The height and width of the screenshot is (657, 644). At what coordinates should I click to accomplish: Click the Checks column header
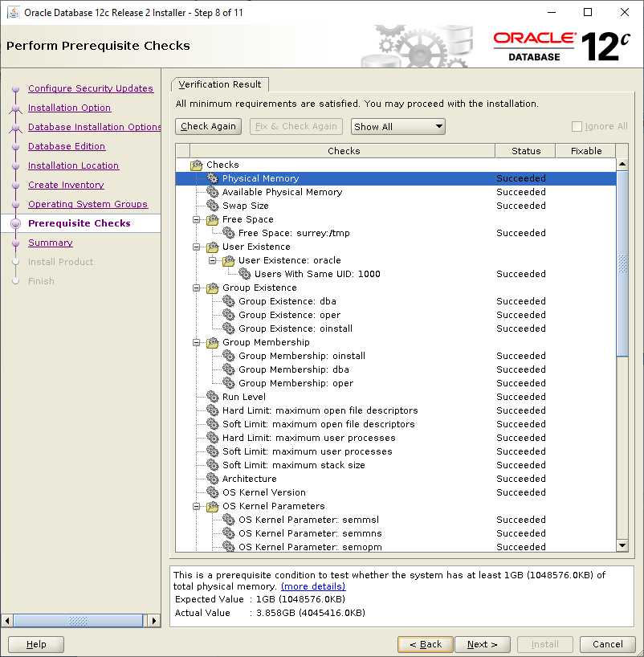[x=343, y=151]
